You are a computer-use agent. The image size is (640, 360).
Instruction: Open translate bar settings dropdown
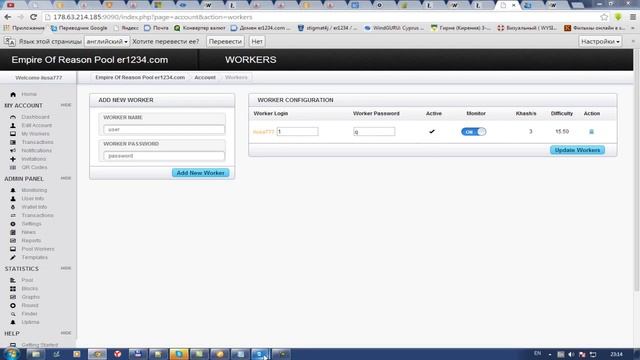(x=600, y=42)
